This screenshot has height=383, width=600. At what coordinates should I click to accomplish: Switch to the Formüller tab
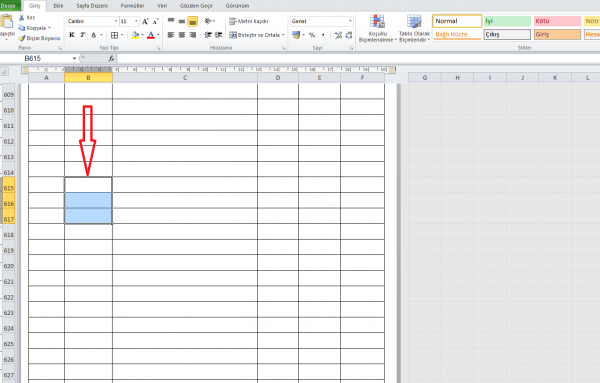(132, 6)
